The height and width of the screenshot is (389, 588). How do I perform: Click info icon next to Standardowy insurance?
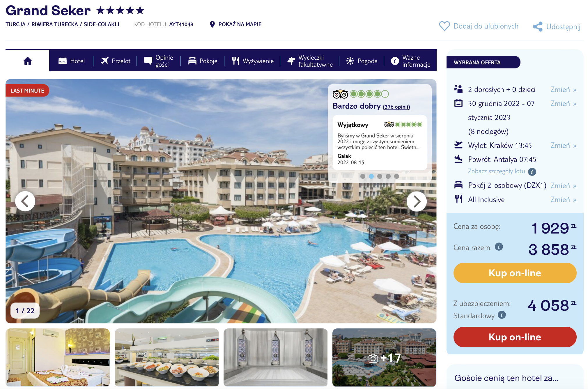502,315
